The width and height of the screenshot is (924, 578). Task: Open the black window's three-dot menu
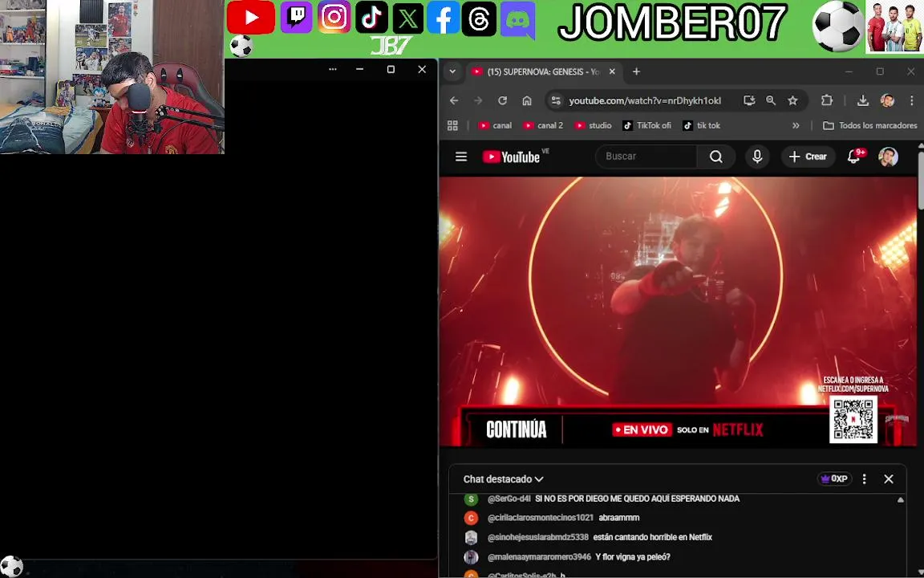coord(332,69)
